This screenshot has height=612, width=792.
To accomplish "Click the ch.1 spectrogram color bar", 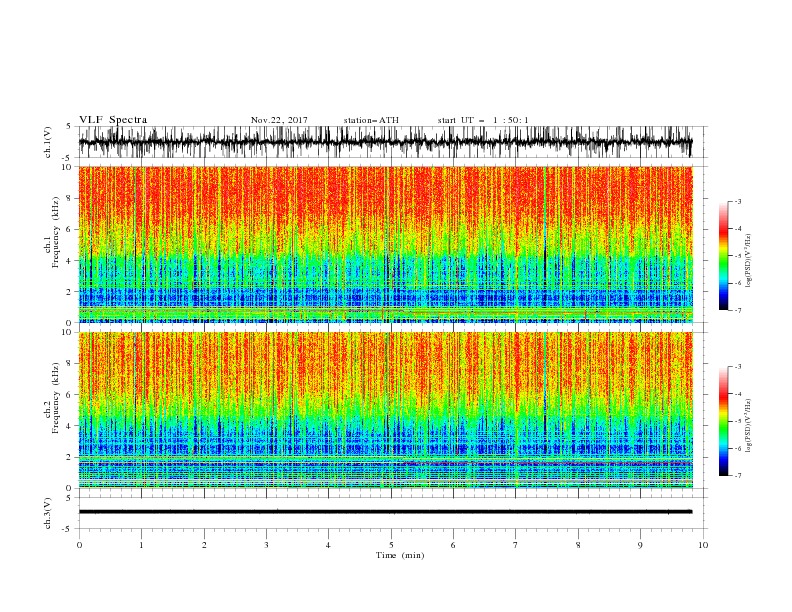I will click(x=724, y=256).
